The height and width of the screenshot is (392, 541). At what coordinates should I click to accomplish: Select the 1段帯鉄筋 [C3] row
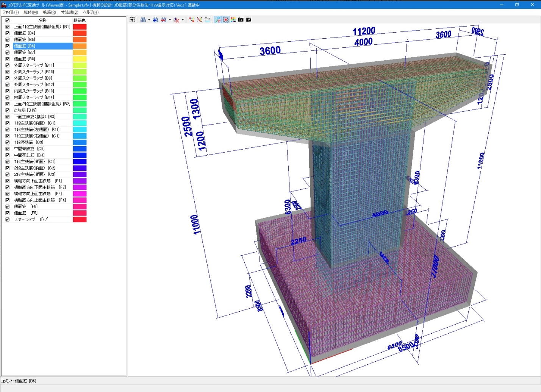[29, 142]
